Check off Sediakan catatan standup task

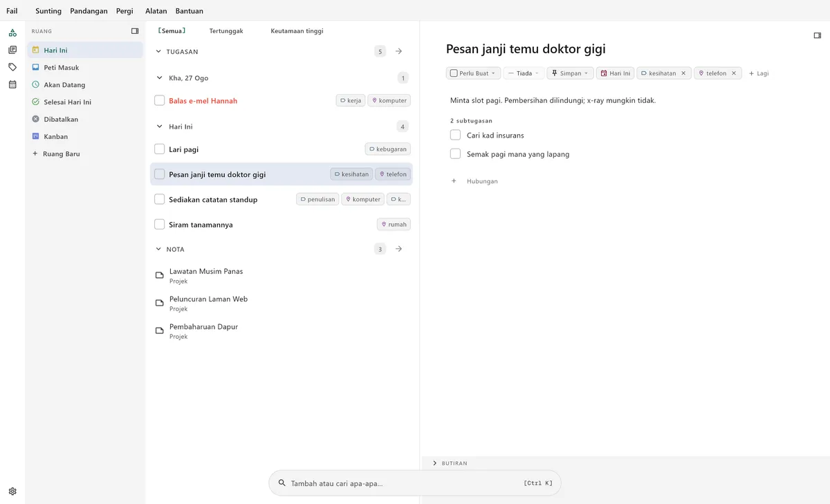[x=160, y=199]
